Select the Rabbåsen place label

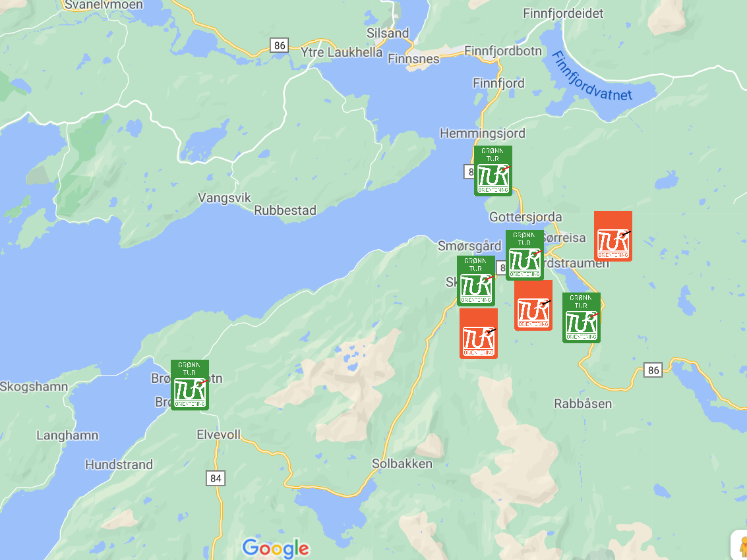(x=583, y=404)
